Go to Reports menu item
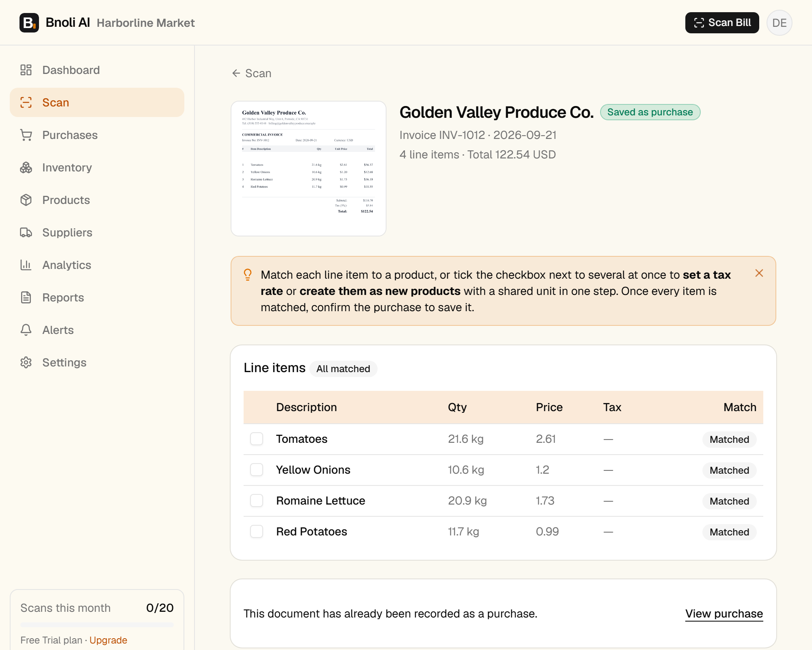 tap(97, 297)
